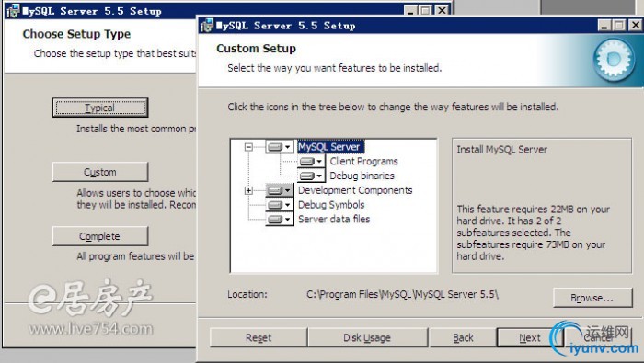
Task: Click the 'Install MySQL Server' description text
Action: pyautogui.click(x=502, y=149)
